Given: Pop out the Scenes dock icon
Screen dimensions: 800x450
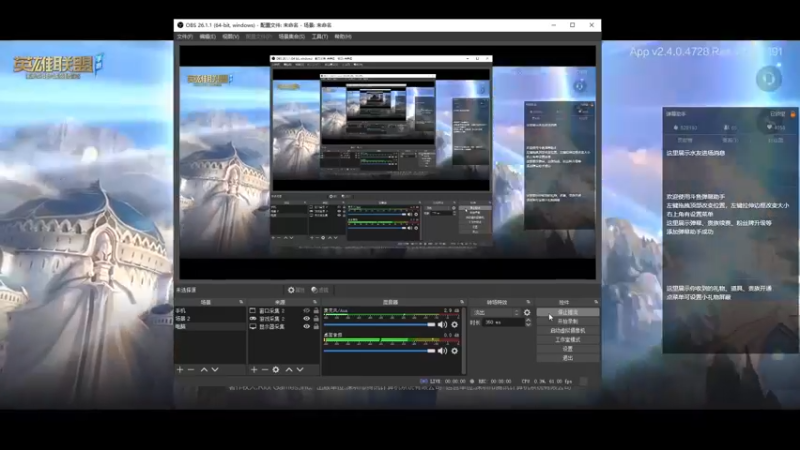Looking at the screenshot, I should [241, 302].
